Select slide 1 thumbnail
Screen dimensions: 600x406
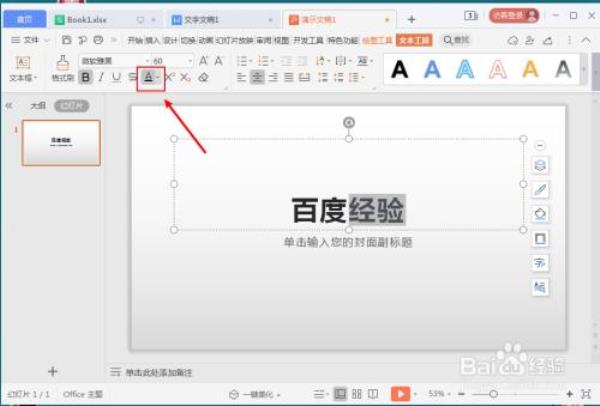[x=61, y=143]
